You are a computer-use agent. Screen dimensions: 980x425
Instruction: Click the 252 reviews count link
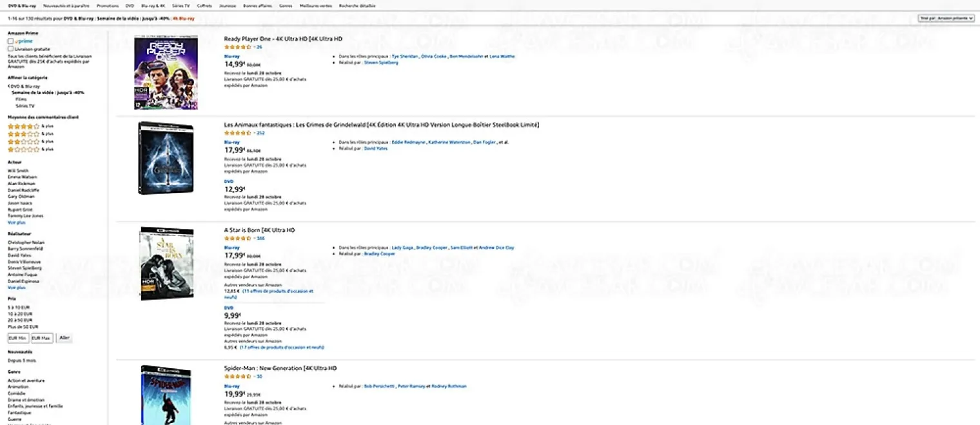coord(260,133)
